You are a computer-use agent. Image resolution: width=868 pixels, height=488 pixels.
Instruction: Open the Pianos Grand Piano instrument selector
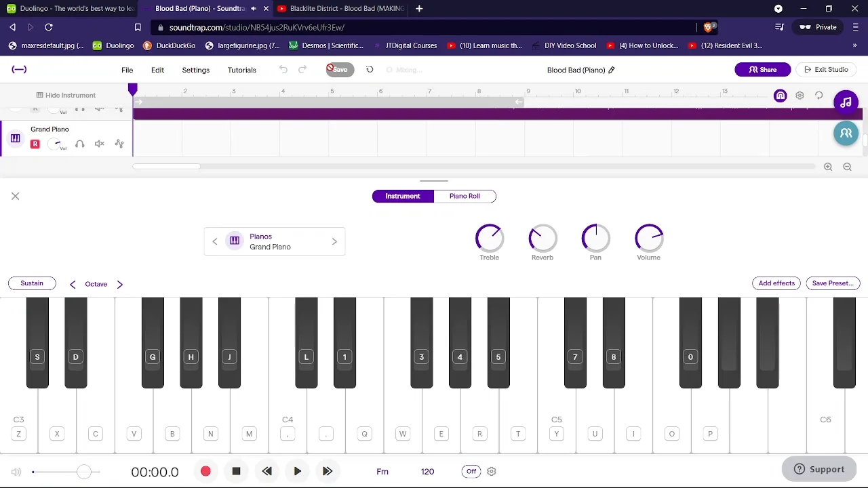270,241
